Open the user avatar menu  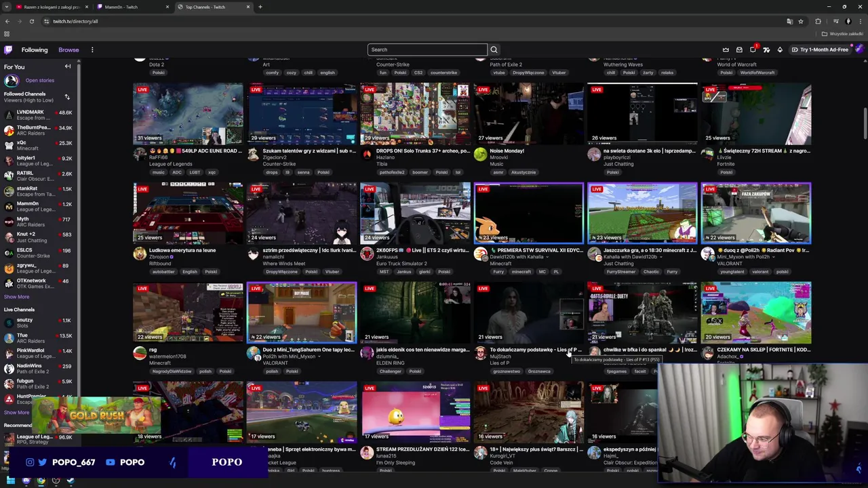pyautogui.click(x=859, y=49)
